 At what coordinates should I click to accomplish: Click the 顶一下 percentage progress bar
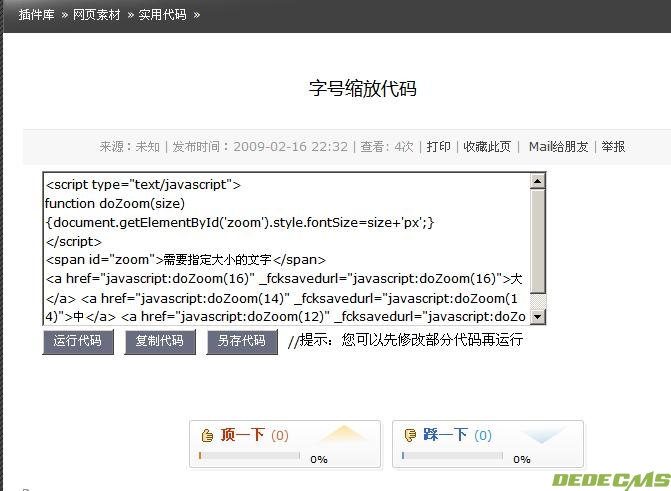point(249,456)
